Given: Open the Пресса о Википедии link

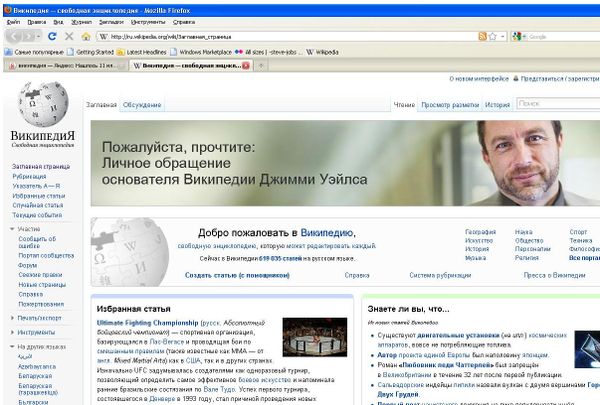Looking at the screenshot, I should [554, 275].
